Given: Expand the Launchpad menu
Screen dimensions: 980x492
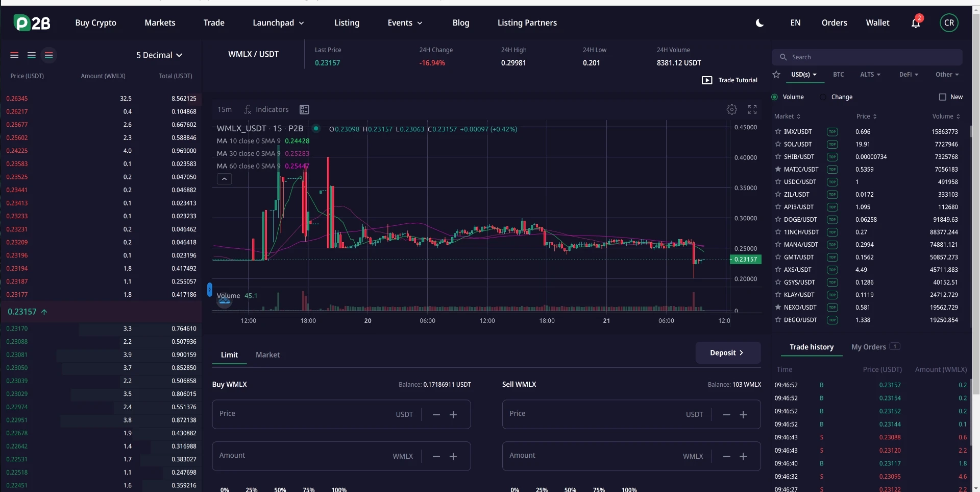Looking at the screenshot, I should click(x=278, y=22).
